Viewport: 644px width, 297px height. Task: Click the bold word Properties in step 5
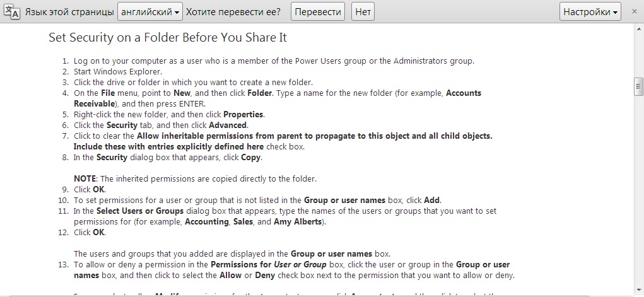(243, 115)
